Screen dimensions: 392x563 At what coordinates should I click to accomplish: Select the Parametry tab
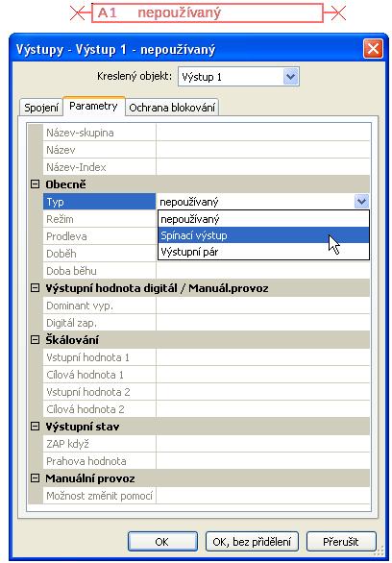point(94,107)
